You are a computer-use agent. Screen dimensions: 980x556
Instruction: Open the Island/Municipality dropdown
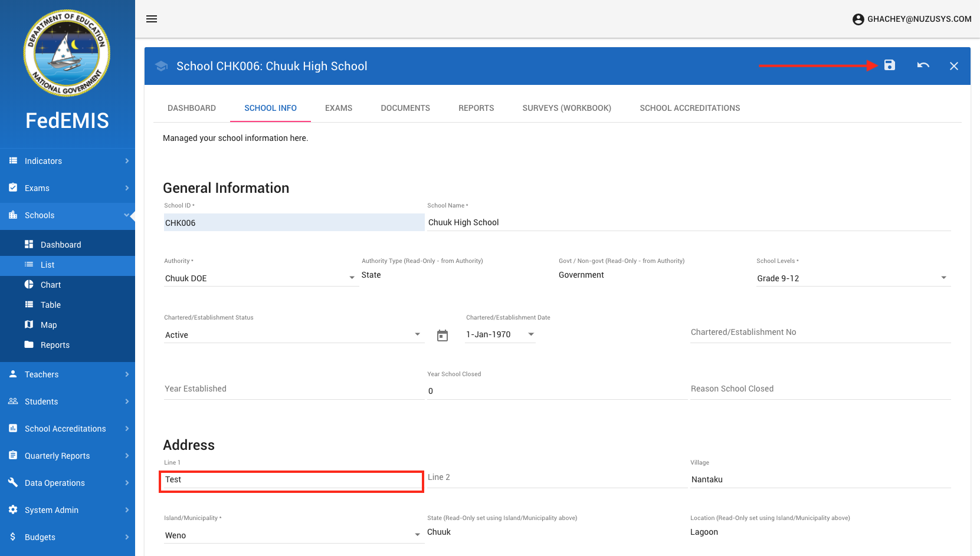coord(293,535)
